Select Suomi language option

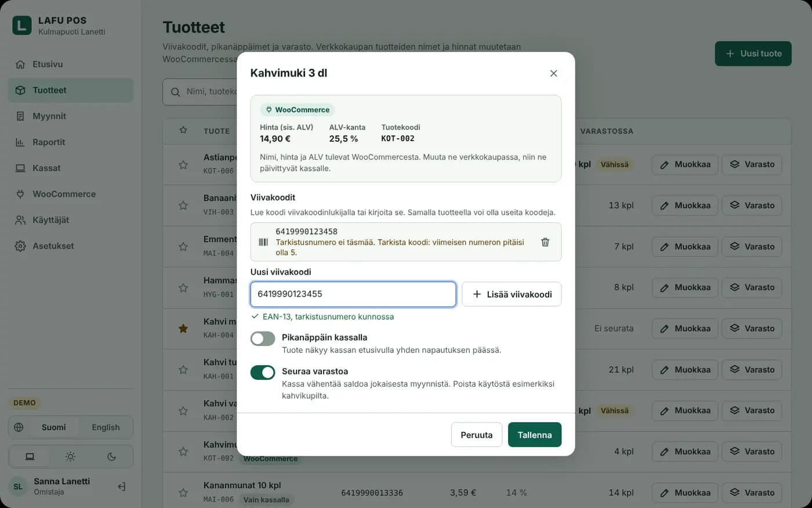click(x=53, y=427)
